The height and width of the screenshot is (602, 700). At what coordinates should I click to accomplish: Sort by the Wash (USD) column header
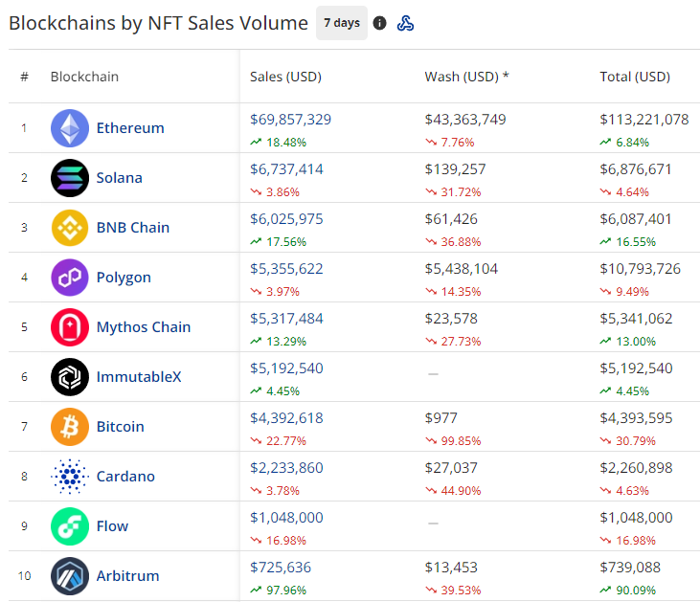pos(466,77)
